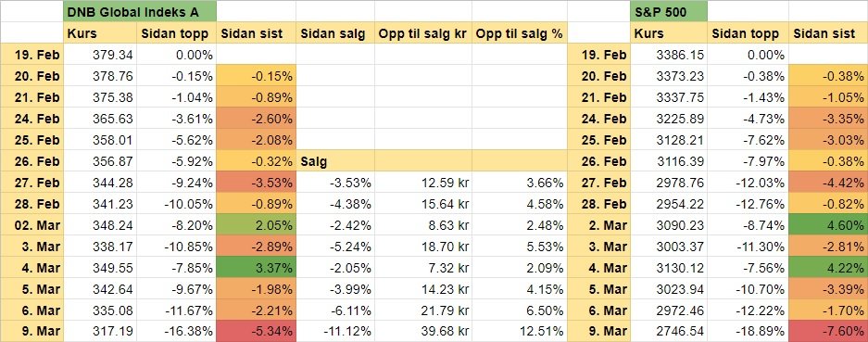The image size is (868, 342).
Task: Select the -11.12% Sidan salg cell
Action: coord(335,332)
